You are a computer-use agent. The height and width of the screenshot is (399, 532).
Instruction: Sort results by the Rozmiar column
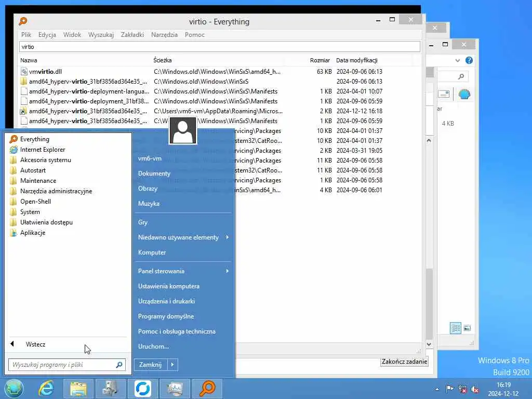click(x=320, y=60)
